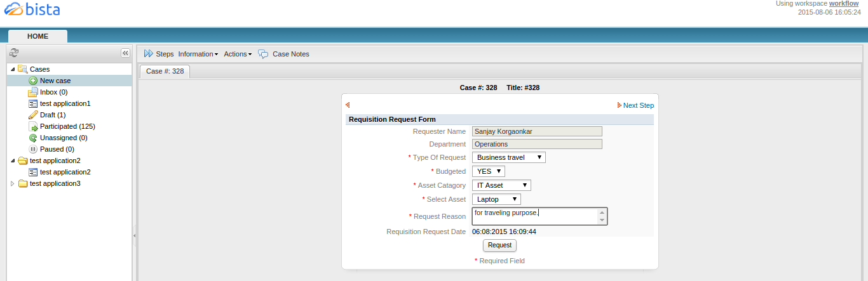Select the Unassigned cases icon
Screen dimensions: 868x281
[34, 138]
